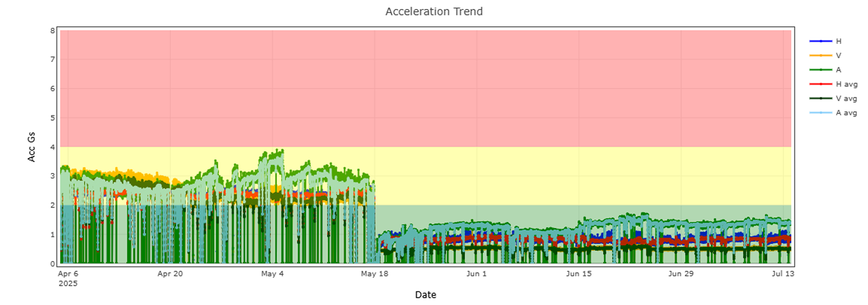This screenshot has width=868, height=305.
Task: Click the y-axis tick label 8
Action: coord(52,31)
